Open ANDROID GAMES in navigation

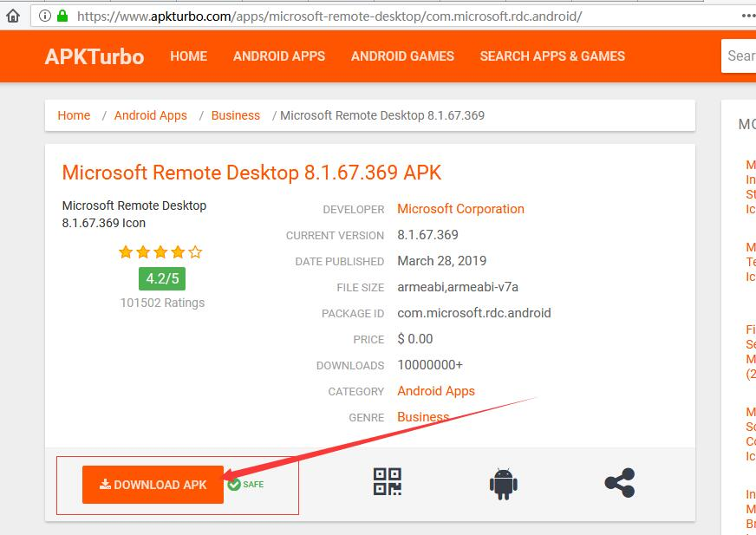tap(402, 56)
